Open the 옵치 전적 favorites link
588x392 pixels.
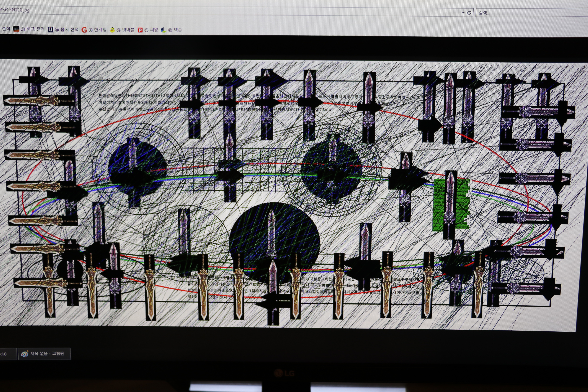(69, 30)
